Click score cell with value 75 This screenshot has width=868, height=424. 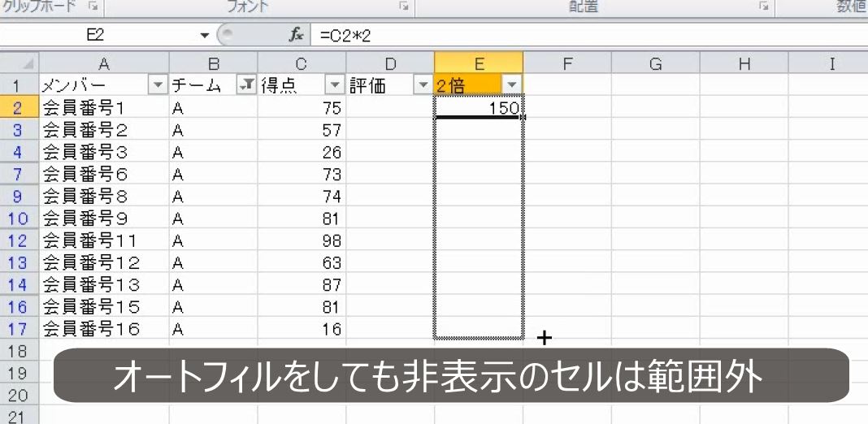click(x=302, y=108)
